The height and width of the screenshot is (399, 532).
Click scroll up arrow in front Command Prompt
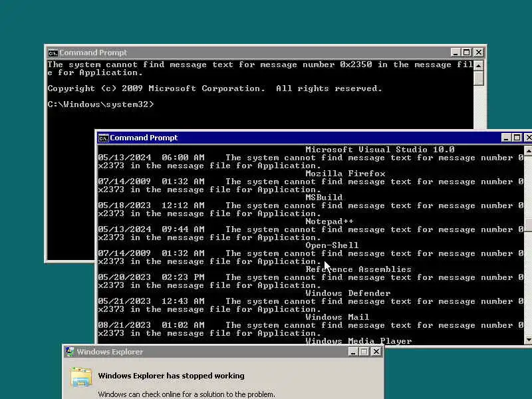(x=528, y=150)
